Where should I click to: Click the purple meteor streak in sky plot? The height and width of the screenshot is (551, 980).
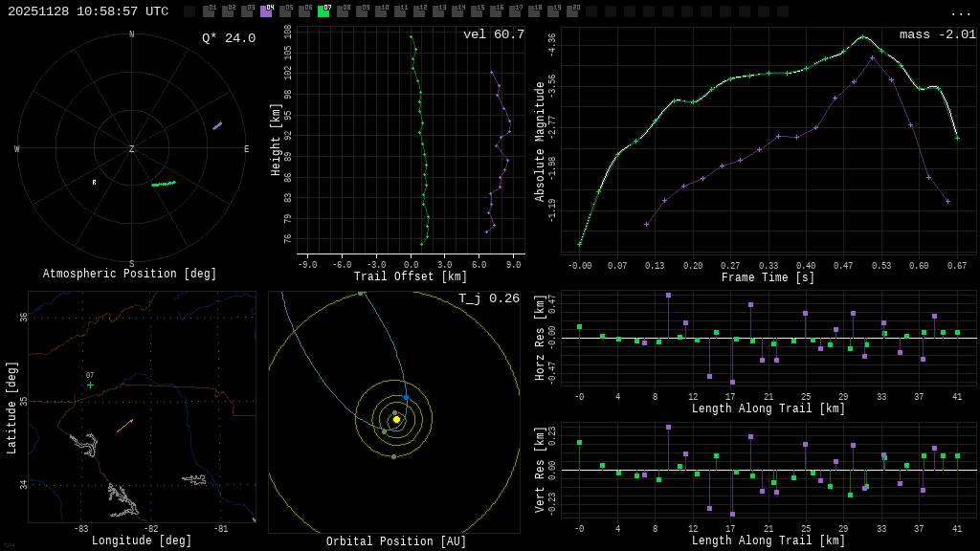(x=217, y=125)
